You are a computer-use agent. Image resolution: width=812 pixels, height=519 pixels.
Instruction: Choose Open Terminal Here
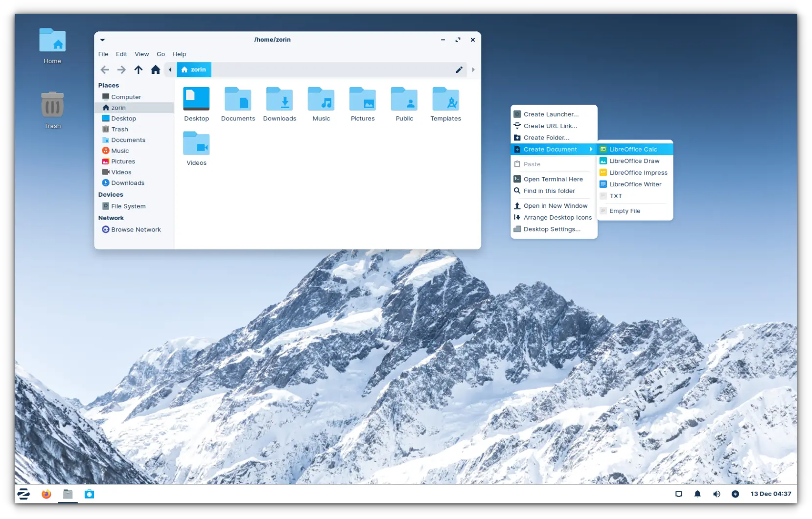(x=554, y=180)
